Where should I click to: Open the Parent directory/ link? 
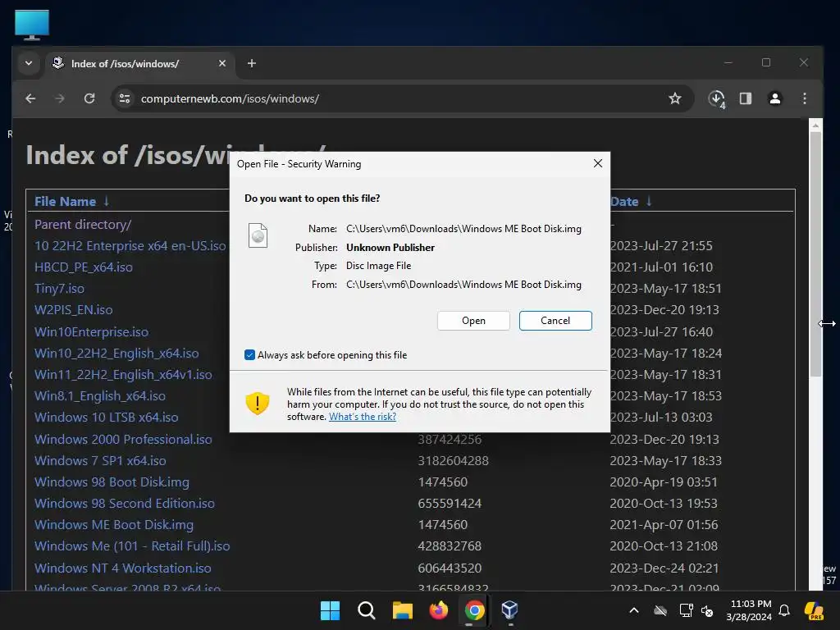(83, 225)
